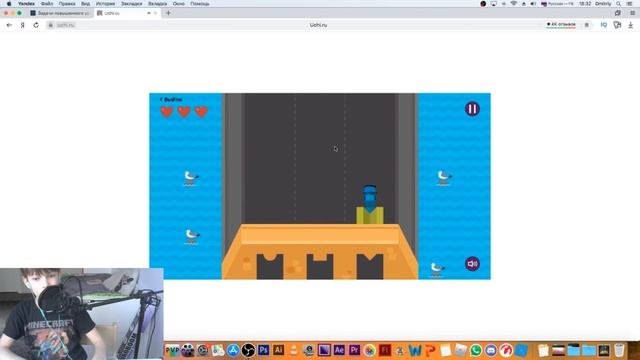Mute the game sound with speaker icon
The height and width of the screenshot is (360, 640).
(x=472, y=264)
